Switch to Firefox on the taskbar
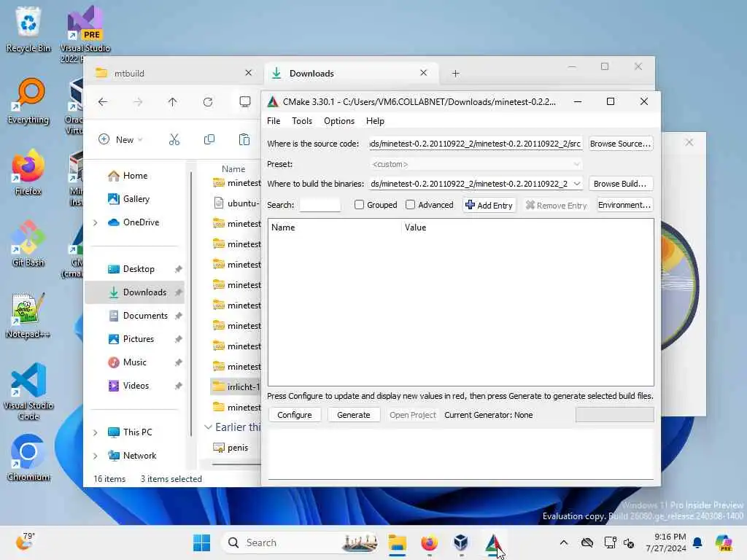Viewport: 747px width, 560px height. (x=429, y=542)
